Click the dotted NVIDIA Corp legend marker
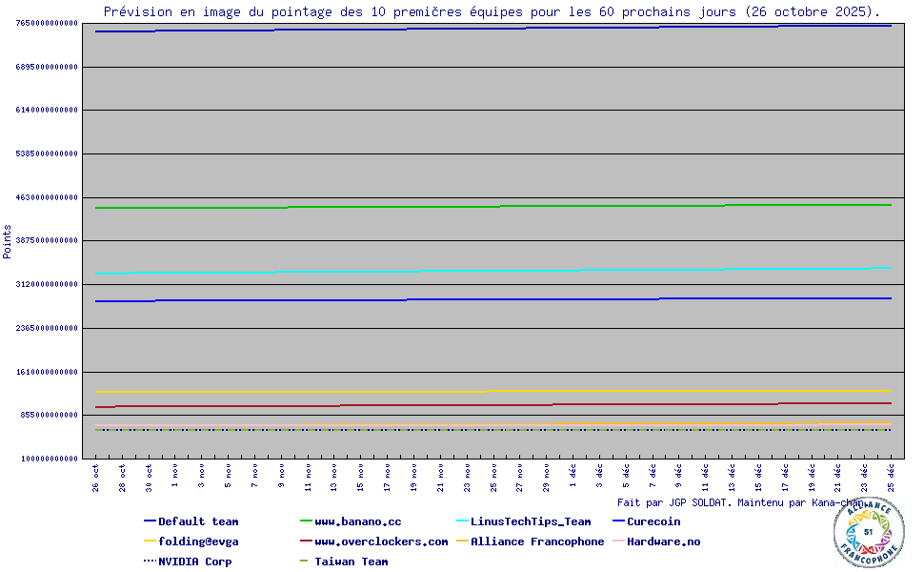This screenshot has height=572, width=924. (150, 562)
